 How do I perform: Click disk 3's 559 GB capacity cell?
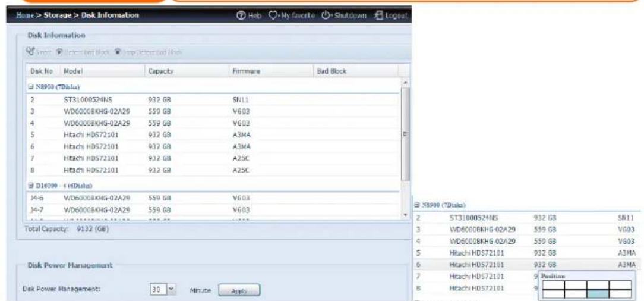coord(159,111)
